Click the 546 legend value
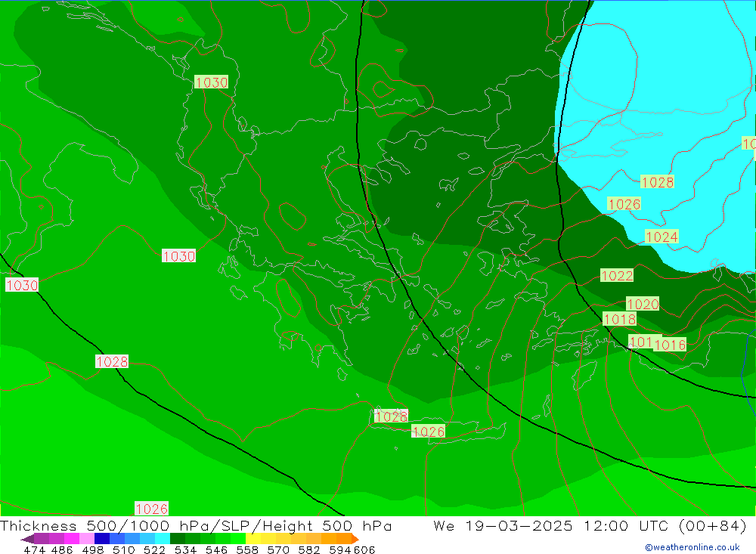Screen dimensions: 756x554 pos(216,549)
